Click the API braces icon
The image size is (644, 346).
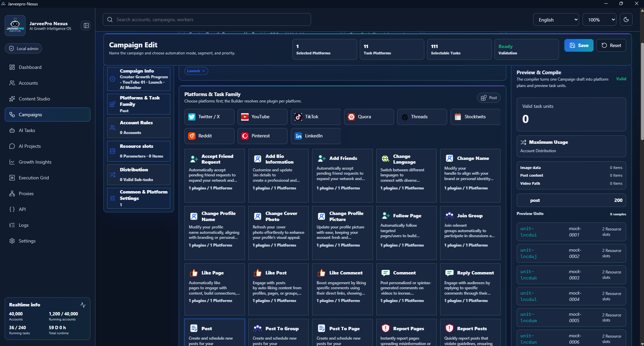coord(12,209)
